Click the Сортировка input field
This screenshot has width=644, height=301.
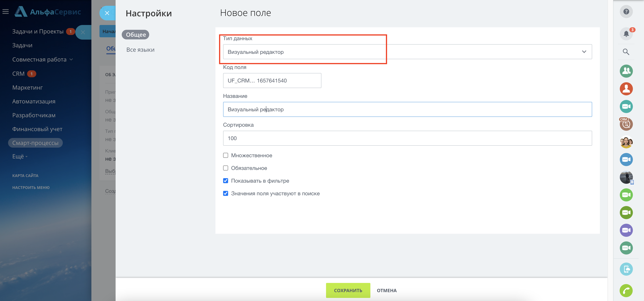coord(407,138)
